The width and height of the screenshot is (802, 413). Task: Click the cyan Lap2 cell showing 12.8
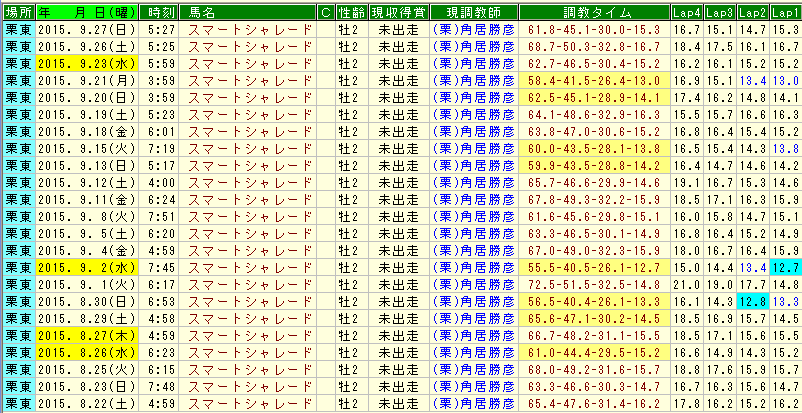tap(752, 301)
